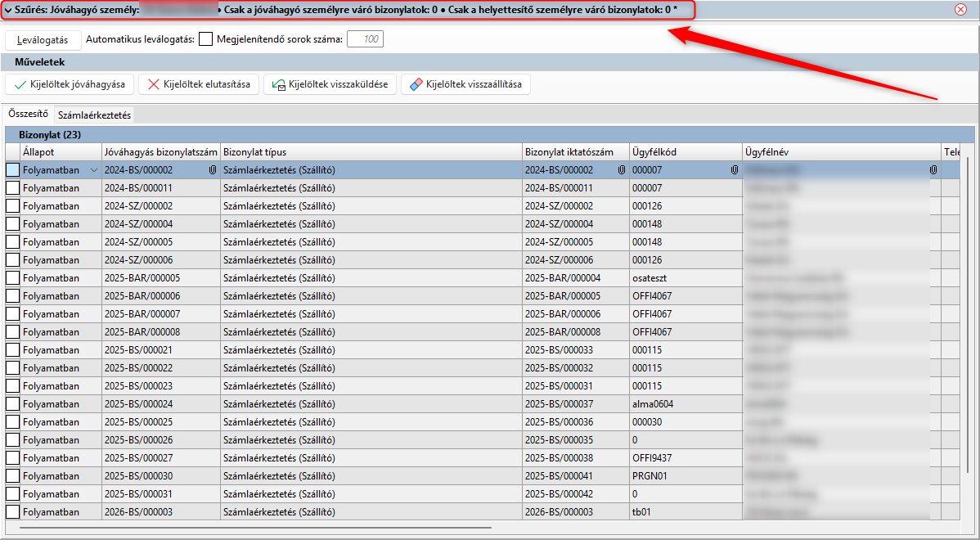
Task: Select iktatószám cell 2025-BS/000037
Action: (576, 403)
